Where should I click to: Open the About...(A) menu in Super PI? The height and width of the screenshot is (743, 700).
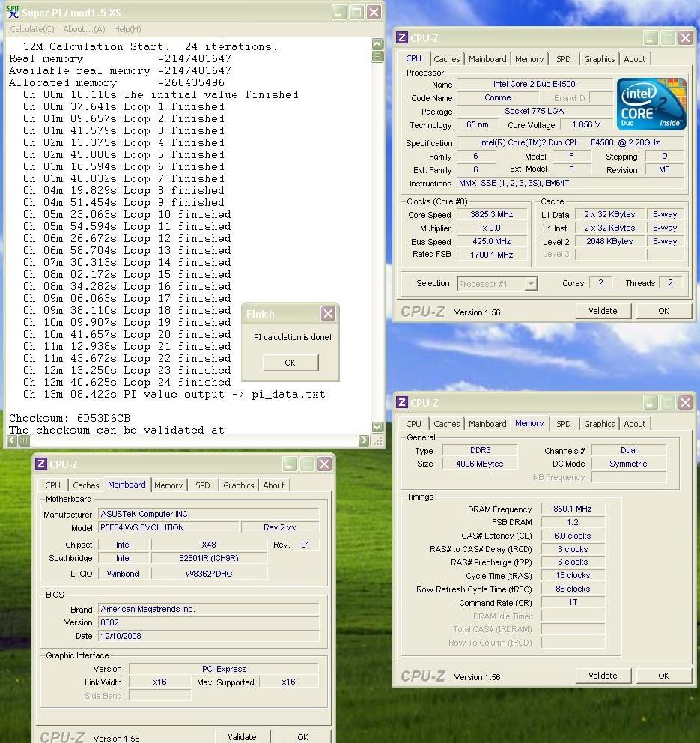coord(84,29)
